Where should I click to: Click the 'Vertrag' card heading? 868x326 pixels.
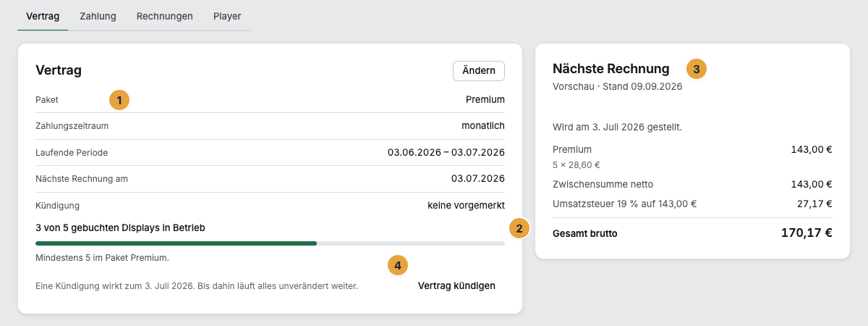(59, 70)
